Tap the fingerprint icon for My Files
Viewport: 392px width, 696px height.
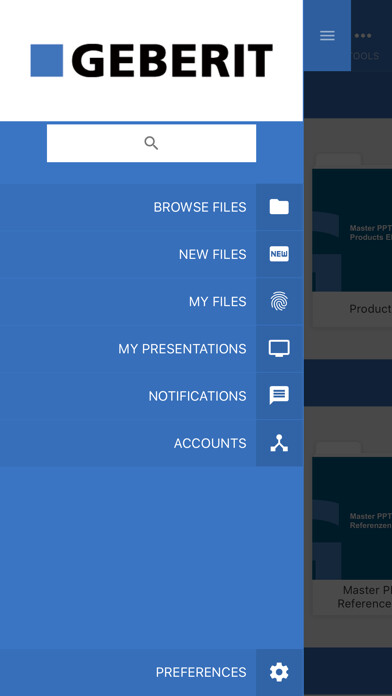coord(279,301)
